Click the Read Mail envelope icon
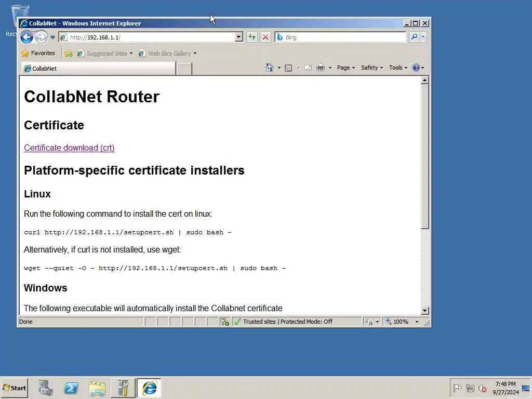 click(308, 68)
